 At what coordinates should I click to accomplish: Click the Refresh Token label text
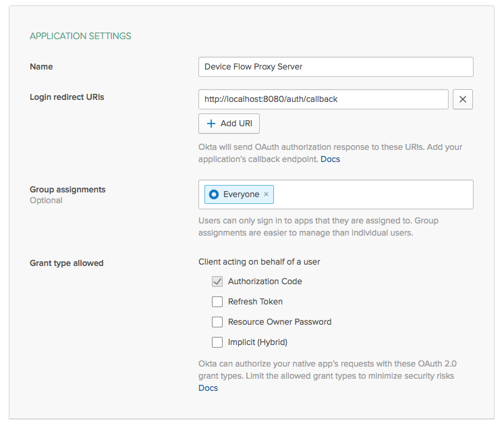click(x=255, y=302)
